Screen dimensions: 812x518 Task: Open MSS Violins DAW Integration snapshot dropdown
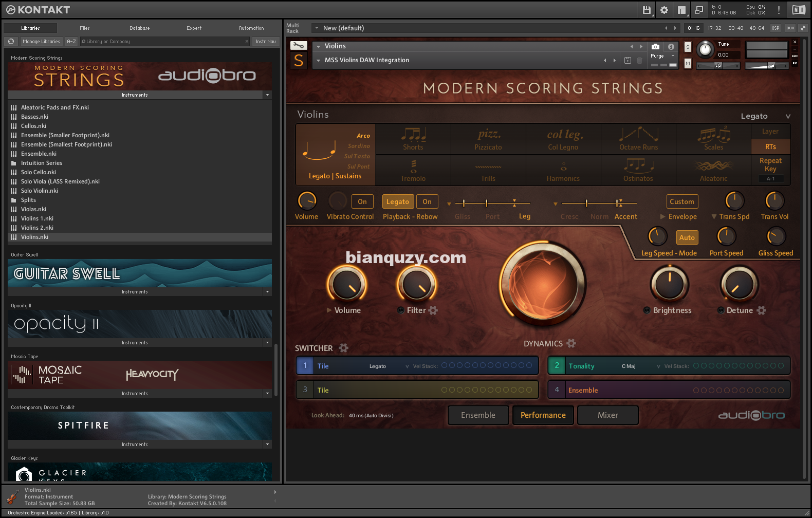[319, 60]
